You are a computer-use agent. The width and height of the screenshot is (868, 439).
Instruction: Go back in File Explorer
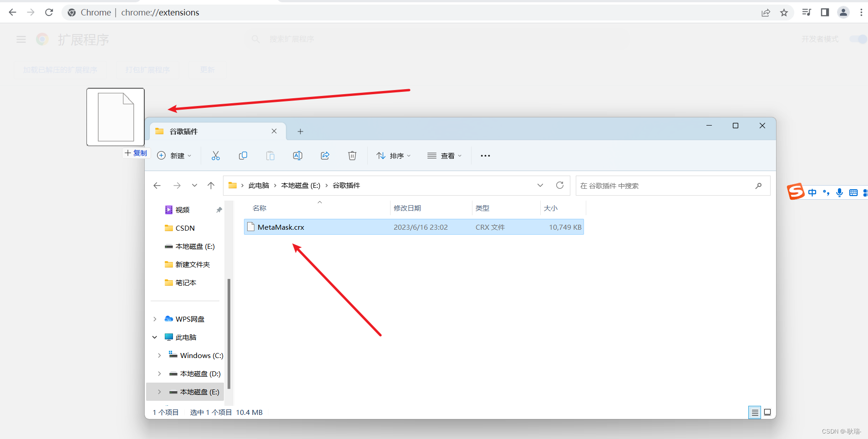click(x=157, y=186)
